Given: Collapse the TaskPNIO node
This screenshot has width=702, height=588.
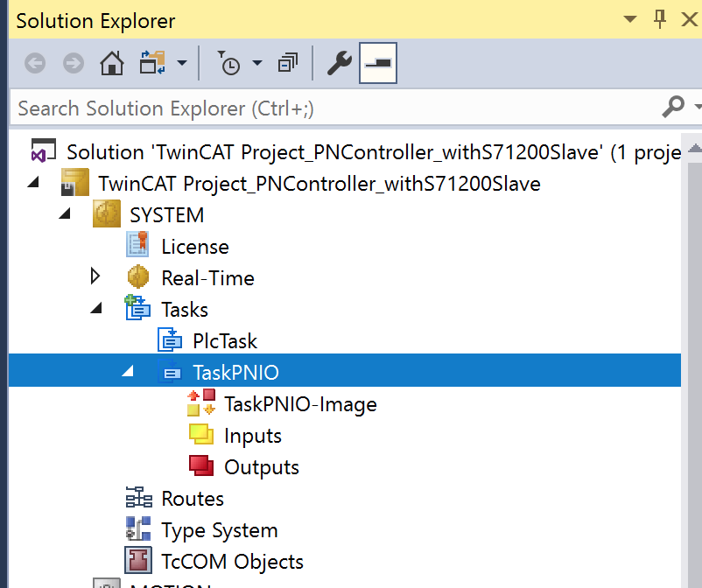Looking at the screenshot, I should click(128, 370).
